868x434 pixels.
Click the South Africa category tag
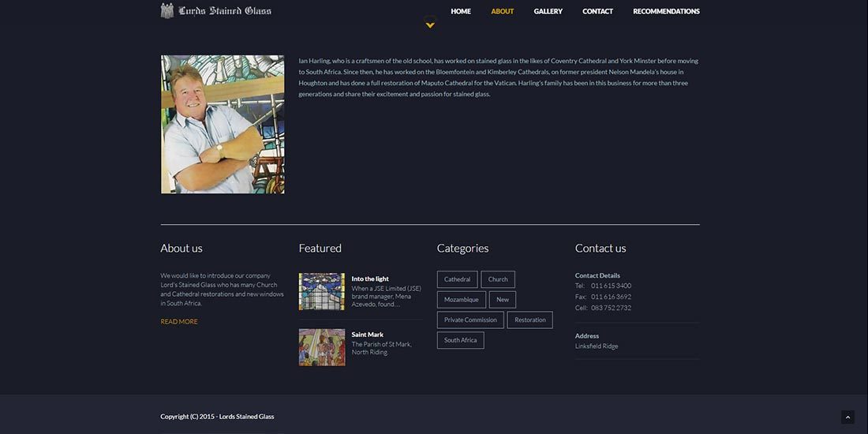click(460, 340)
